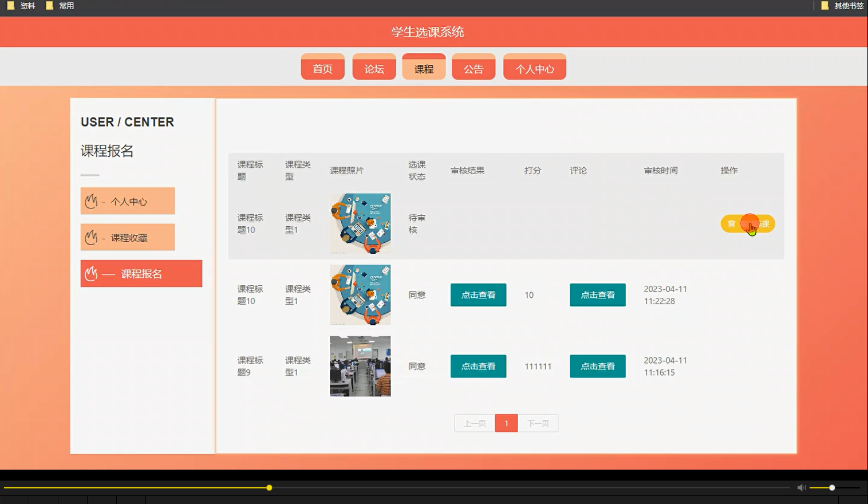Go to 下一页 in pagination

coord(538,423)
